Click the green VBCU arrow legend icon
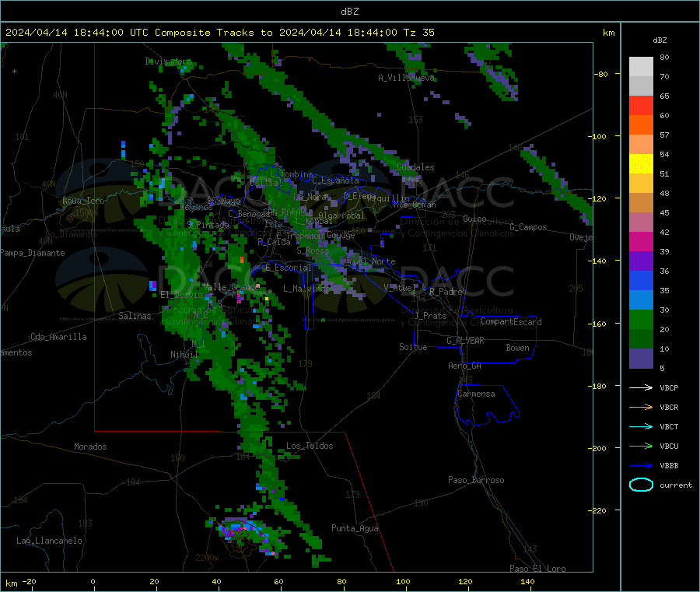Image resolution: width=700 pixels, height=592 pixels. [641, 446]
